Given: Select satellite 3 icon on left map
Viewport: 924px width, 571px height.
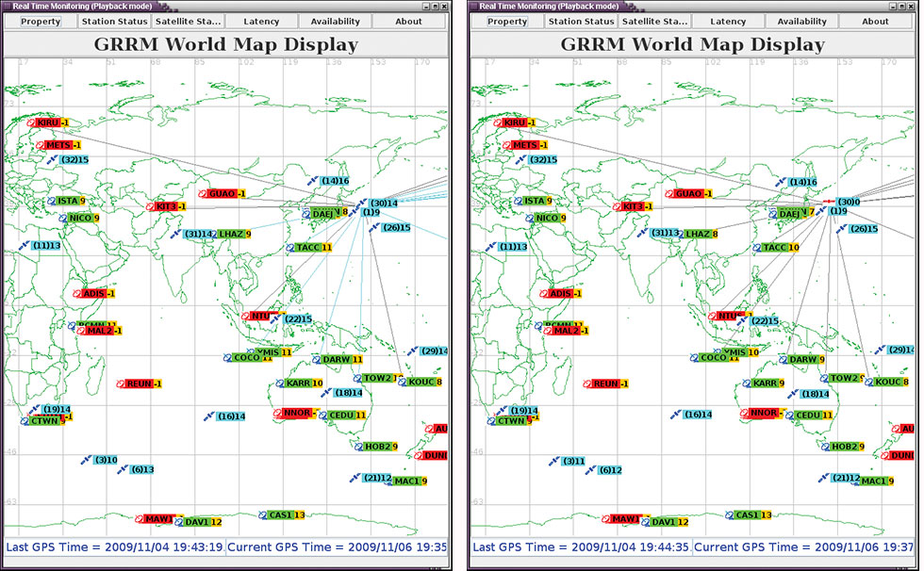Looking at the screenshot, I should coord(86,461).
